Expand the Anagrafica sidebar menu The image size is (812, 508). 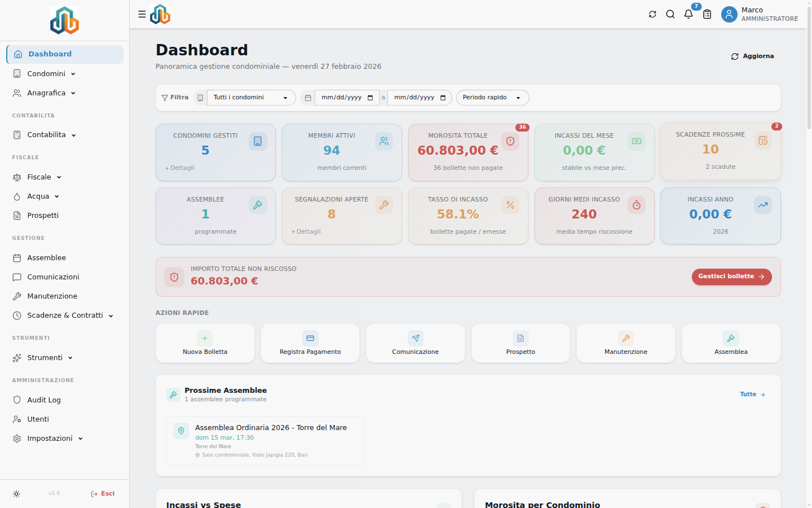click(65, 93)
